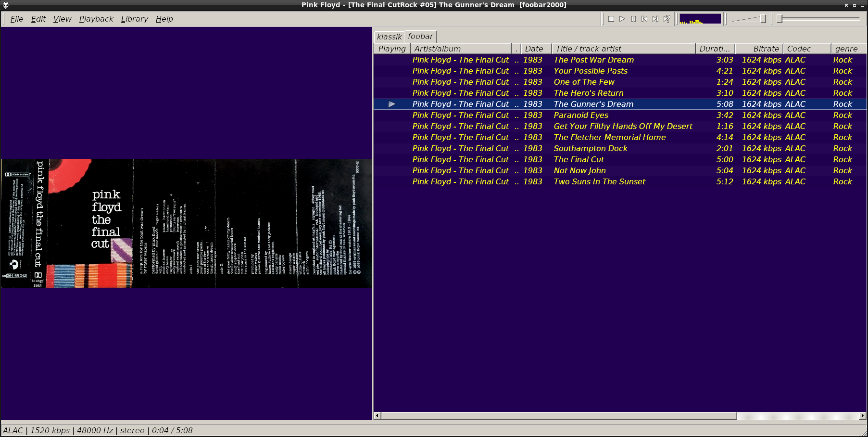Play a random track button
Image resolution: width=868 pixels, height=437 pixels.
[x=667, y=19]
